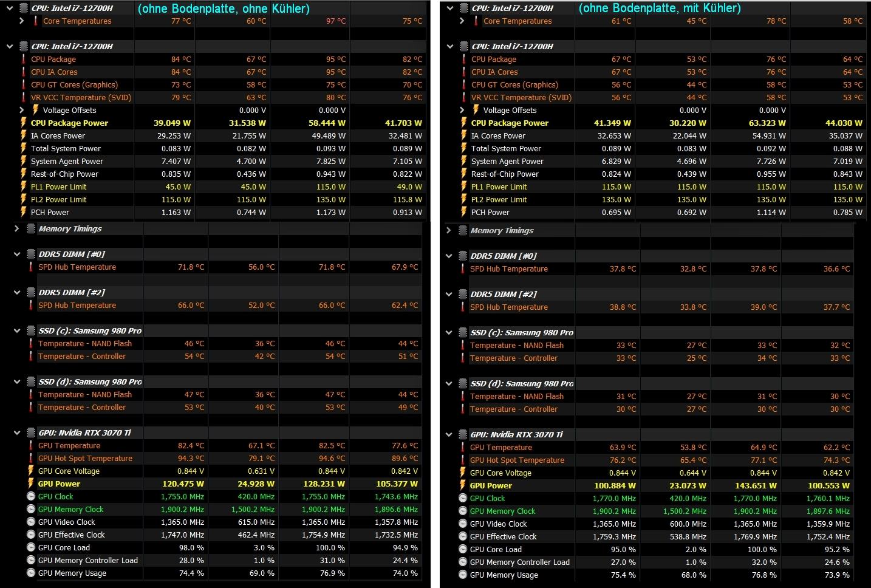Select the 54.931 W IA Cores Power value

pos(769,136)
